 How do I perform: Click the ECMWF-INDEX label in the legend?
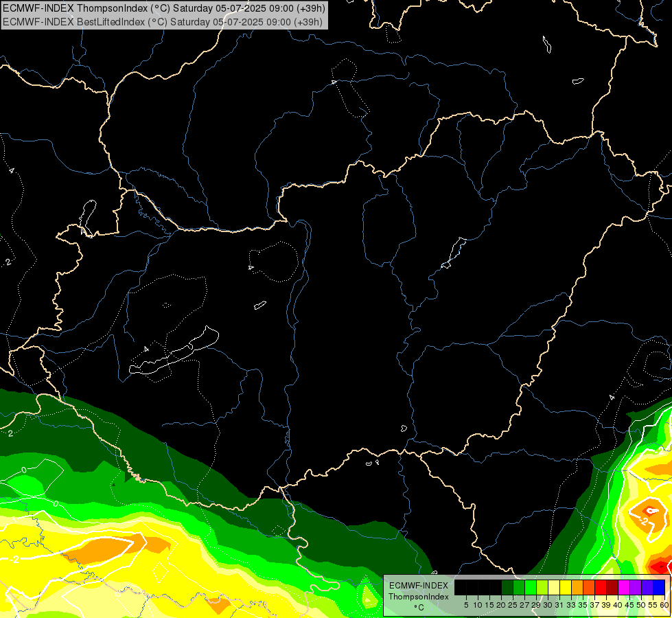(x=419, y=586)
